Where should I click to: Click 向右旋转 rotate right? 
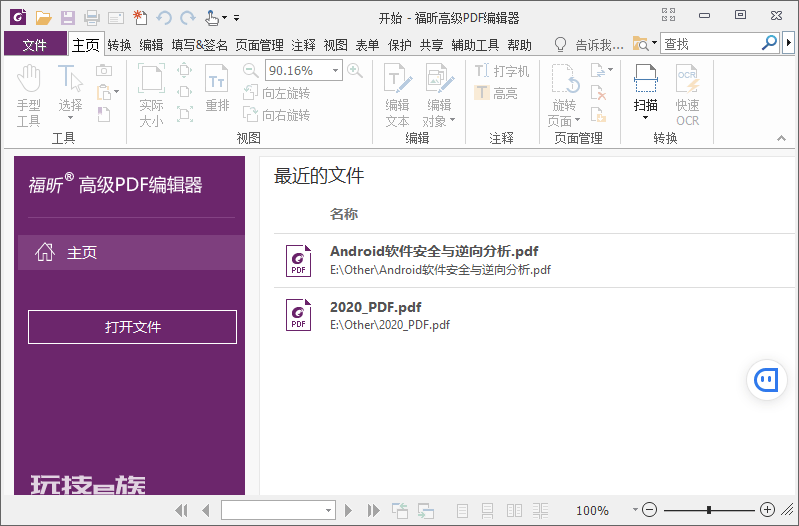[276, 115]
